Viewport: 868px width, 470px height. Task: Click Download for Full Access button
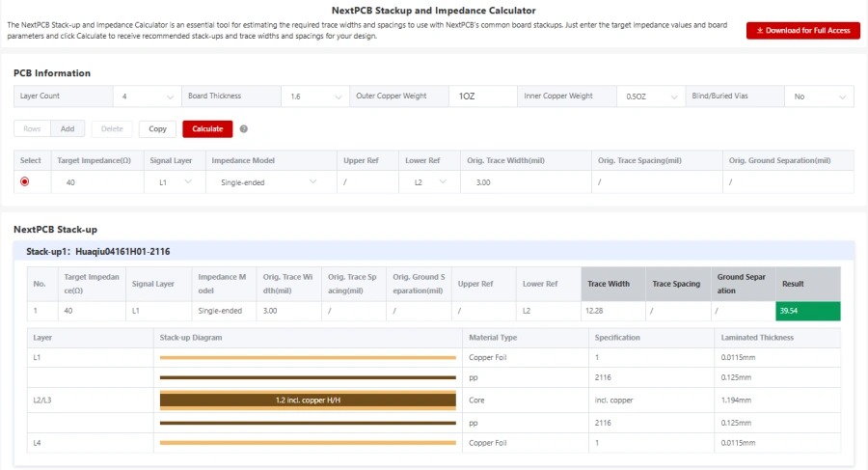803,31
